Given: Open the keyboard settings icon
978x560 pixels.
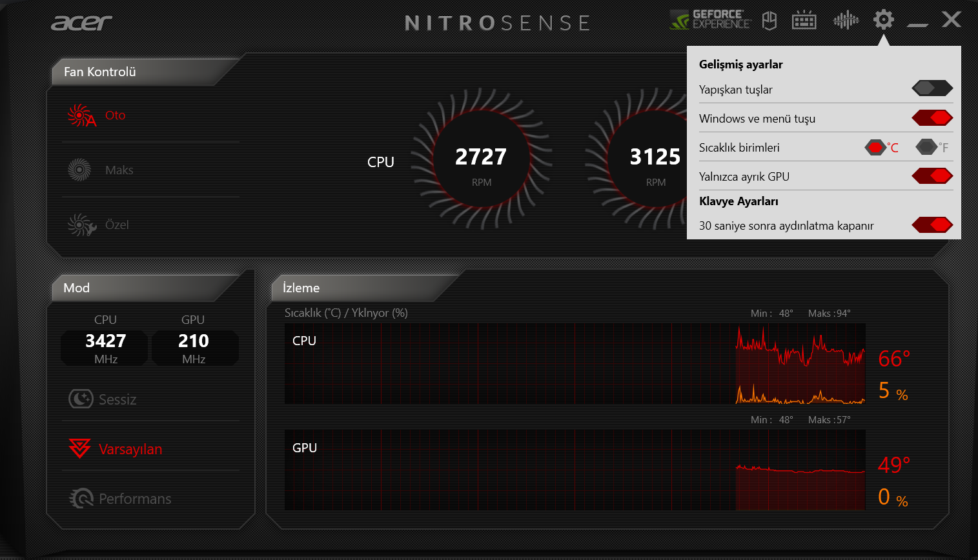Looking at the screenshot, I should pyautogui.click(x=804, y=21).
